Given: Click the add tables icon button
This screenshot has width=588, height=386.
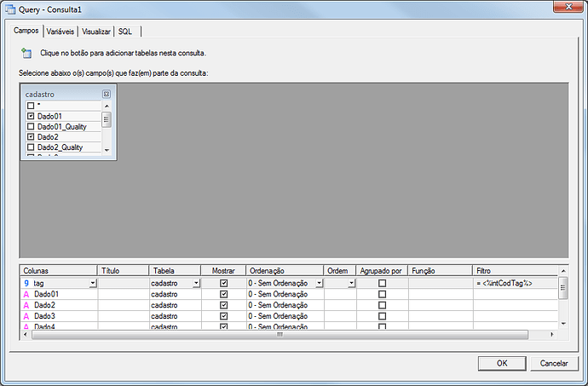Looking at the screenshot, I should [x=26, y=54].
